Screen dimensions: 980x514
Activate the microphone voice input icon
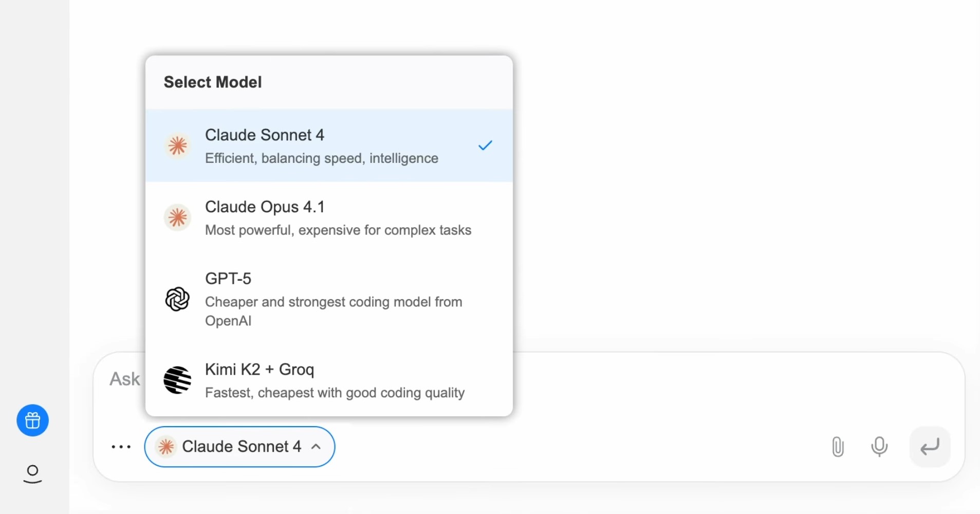pyautogui.click(x=879, y=447)
